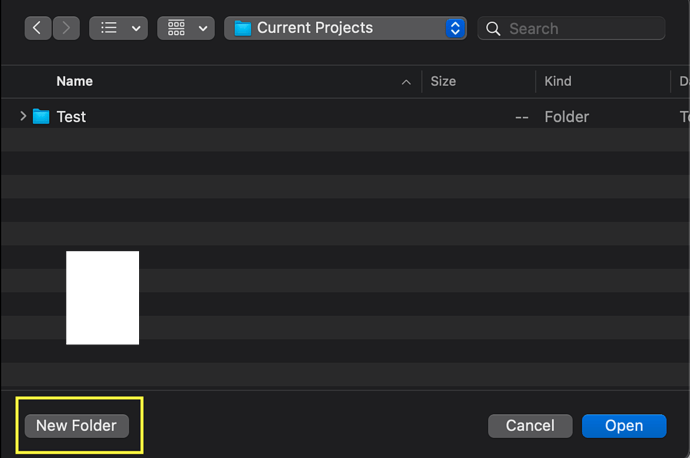
Task: Sort files by the Size column
Action: [443, 81]
